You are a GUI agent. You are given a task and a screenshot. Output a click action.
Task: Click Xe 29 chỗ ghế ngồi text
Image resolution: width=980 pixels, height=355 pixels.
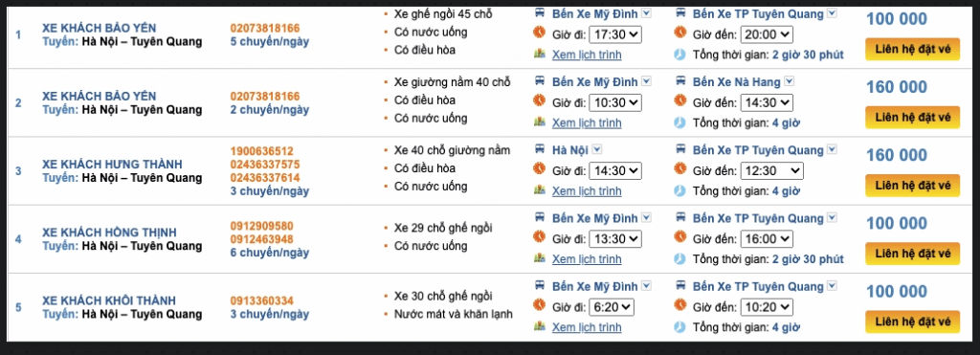click(443, 228)
